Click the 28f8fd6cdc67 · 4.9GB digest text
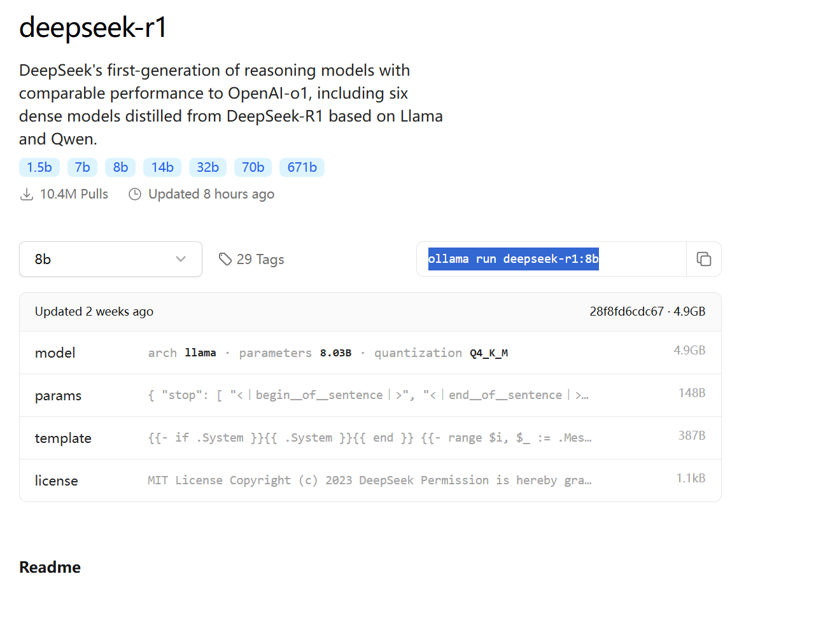The width and height of the screenshot is (823, 644). (x=647, y=311)
